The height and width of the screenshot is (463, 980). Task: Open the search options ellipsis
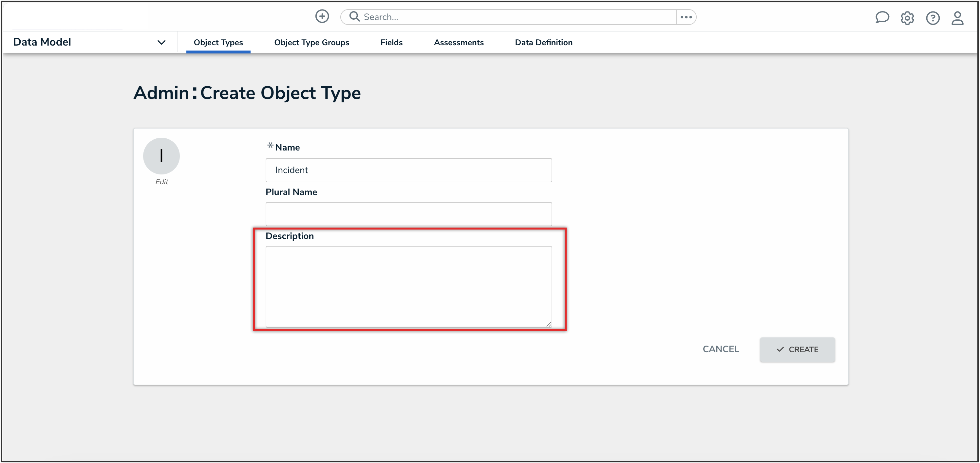pyautogui.click(x=686, y=17)
